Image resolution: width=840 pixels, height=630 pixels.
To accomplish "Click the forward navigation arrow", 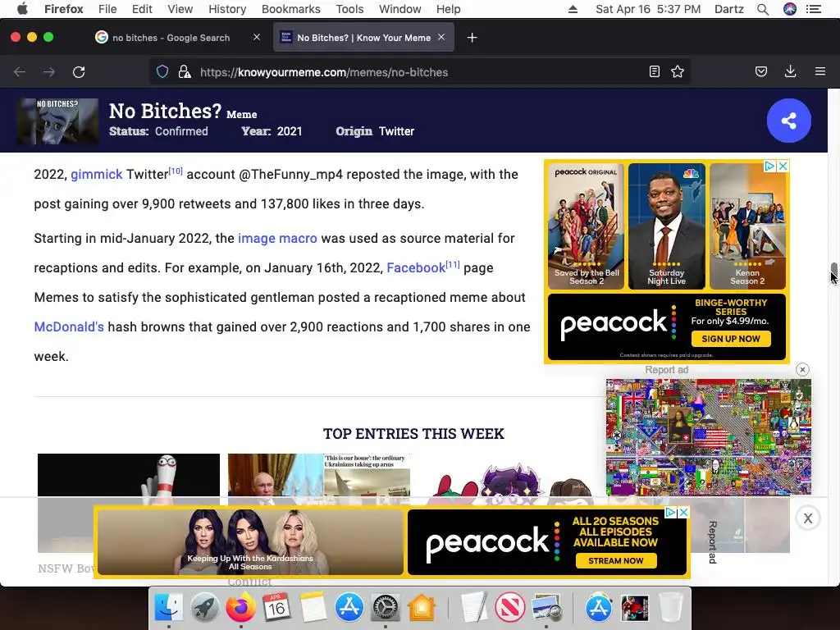I will 48,72.
